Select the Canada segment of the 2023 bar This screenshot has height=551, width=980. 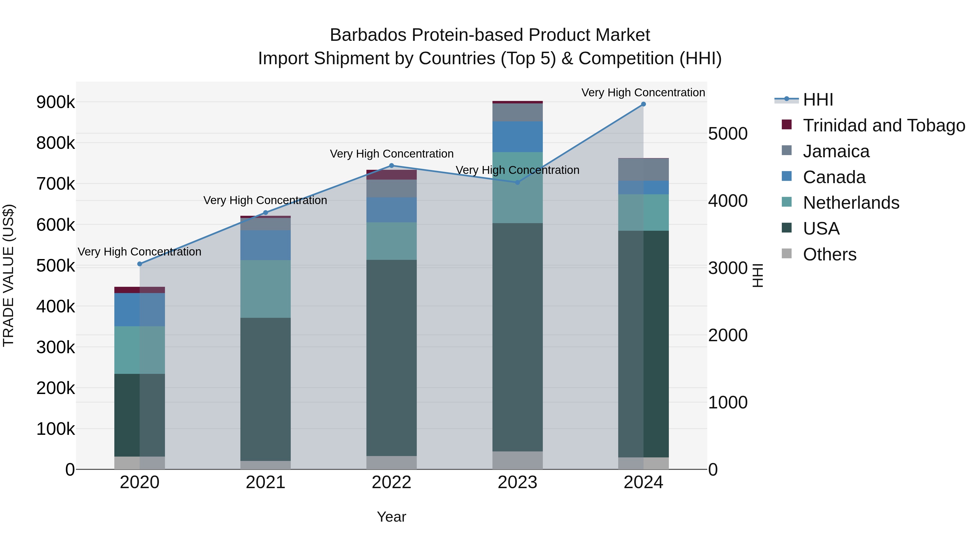pyautogui.click(x=517, y=137)
